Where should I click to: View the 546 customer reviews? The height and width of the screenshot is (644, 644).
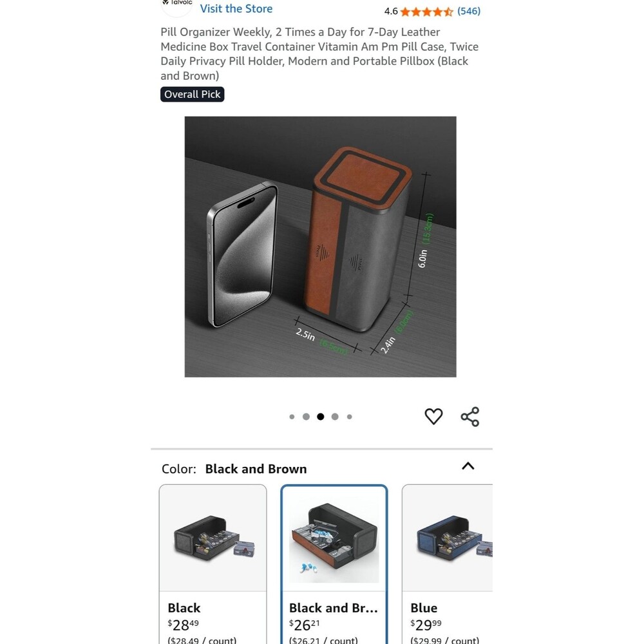tap(469, 11)
